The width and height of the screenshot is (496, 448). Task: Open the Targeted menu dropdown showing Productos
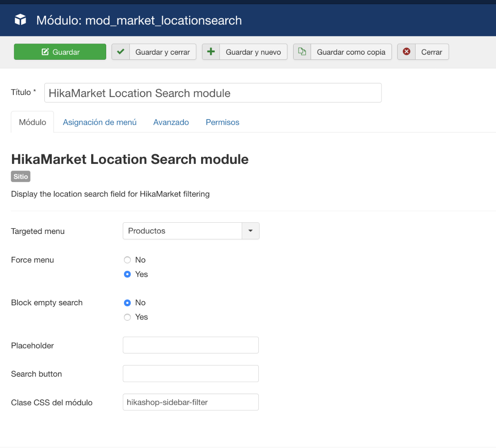(191, 231)
